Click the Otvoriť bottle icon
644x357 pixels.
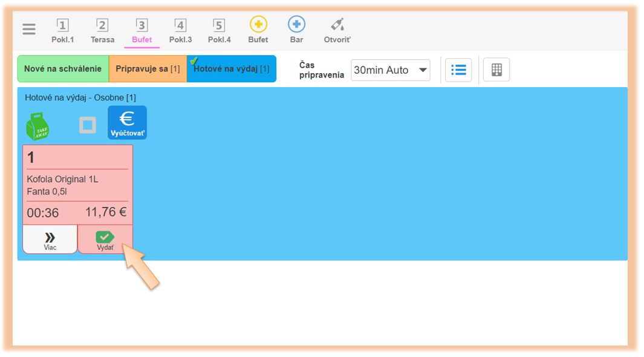point(337,30)
